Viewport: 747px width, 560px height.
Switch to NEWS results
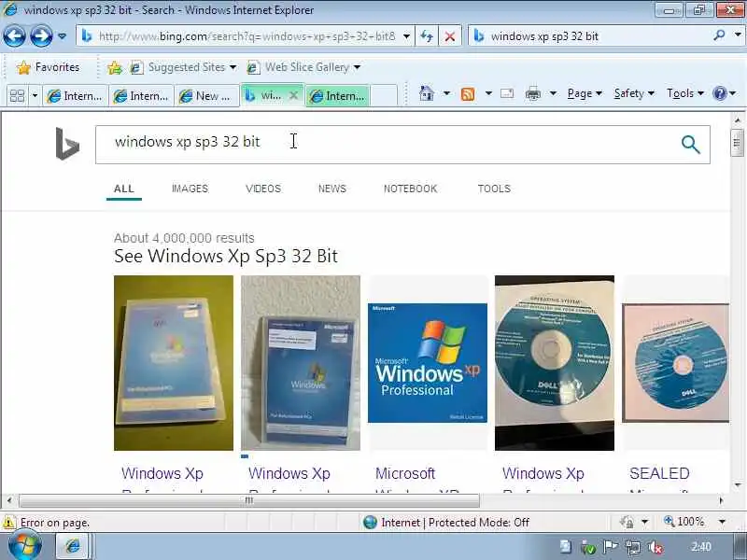pos(332,189)
